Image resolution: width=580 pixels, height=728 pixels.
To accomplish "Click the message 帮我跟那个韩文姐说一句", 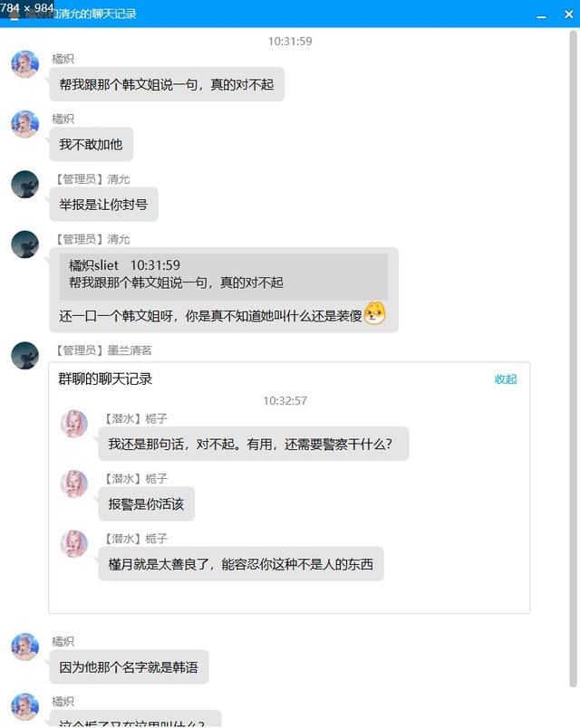I will point(167,84).
